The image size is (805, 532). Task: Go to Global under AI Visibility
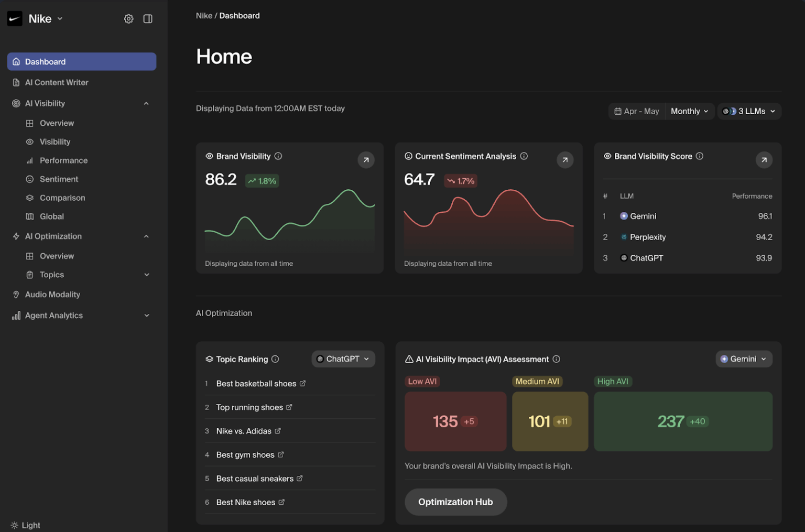click(x=51, y=216)
